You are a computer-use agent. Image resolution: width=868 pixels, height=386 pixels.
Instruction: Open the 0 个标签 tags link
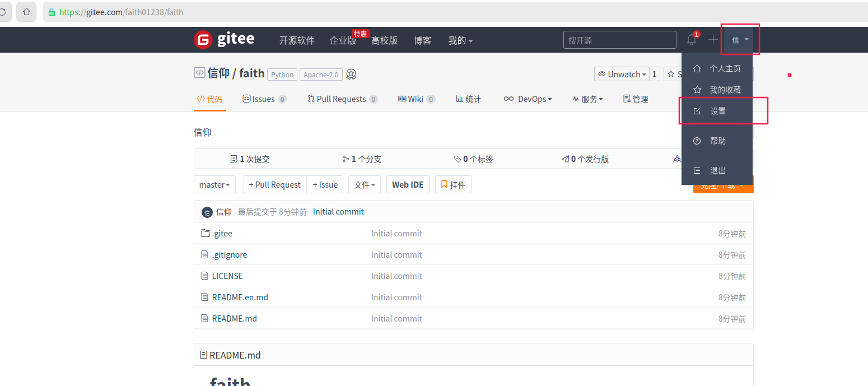pos(474,159)
